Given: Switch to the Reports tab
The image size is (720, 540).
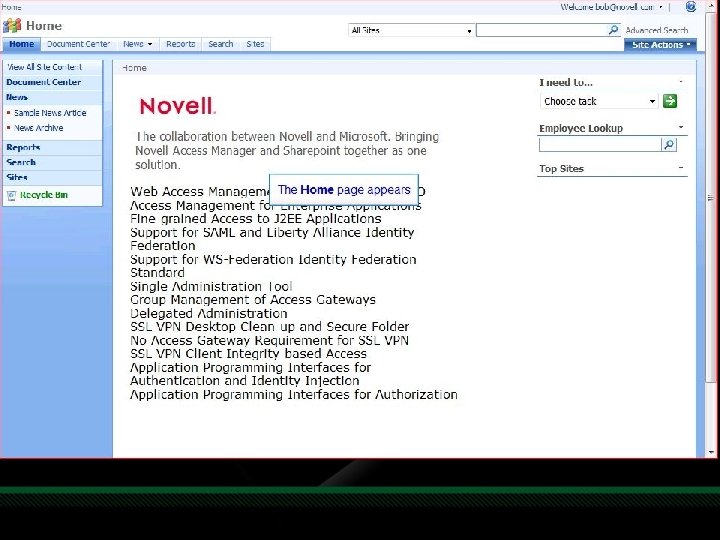Looking at the screenshot, I should pos(180,44).
